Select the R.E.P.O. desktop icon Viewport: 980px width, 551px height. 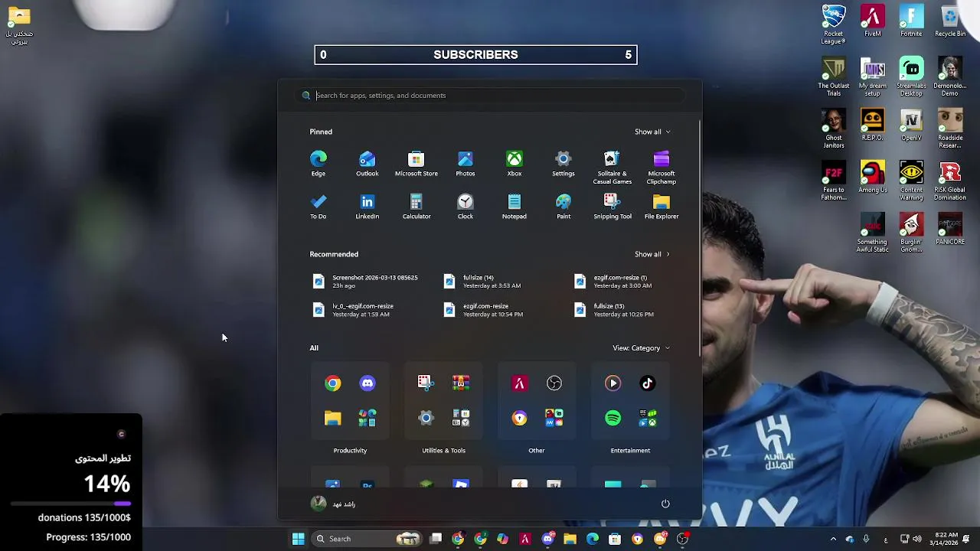pos(873,126)
